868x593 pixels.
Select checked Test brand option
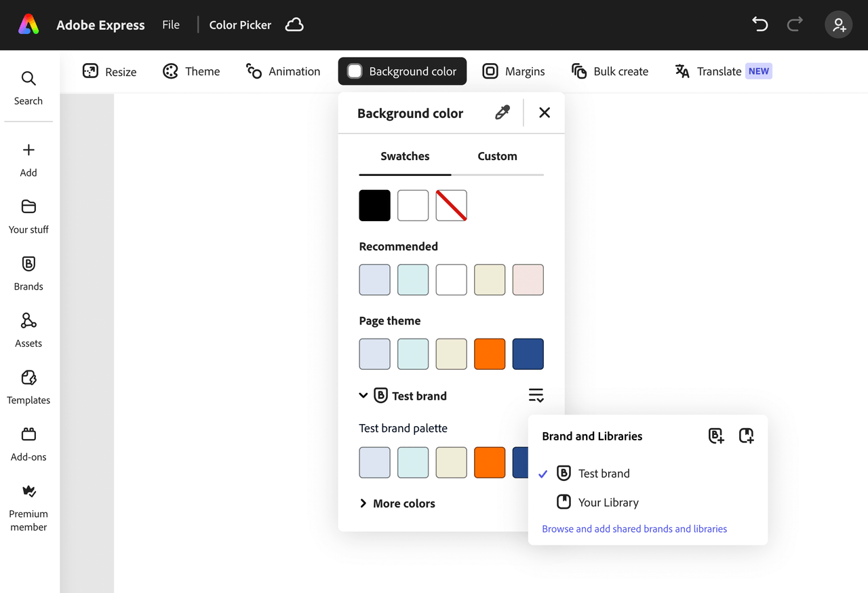[x=604, y=474]
